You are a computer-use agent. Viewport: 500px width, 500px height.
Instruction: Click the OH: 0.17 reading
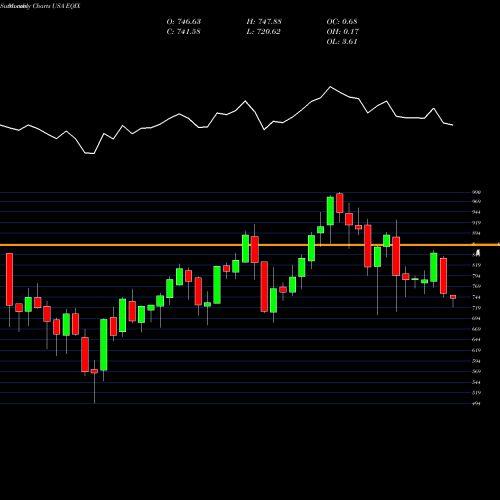pos(343,32)
